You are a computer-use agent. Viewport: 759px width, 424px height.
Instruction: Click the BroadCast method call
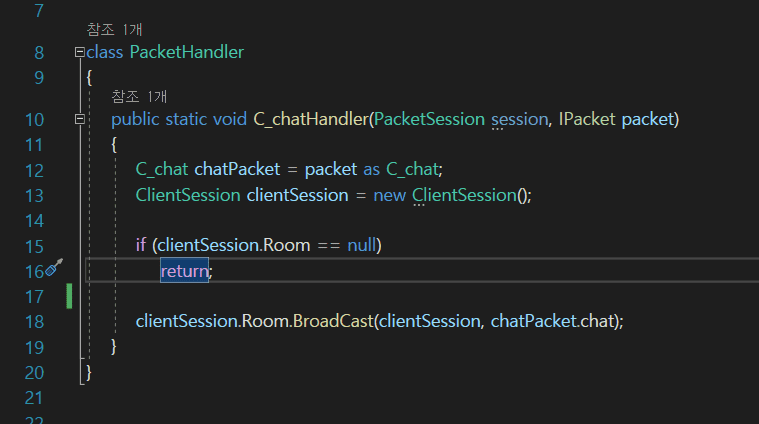(334, 321)
